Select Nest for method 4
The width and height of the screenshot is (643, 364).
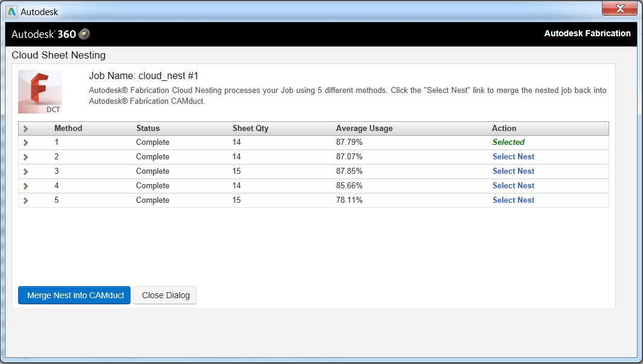514,185
